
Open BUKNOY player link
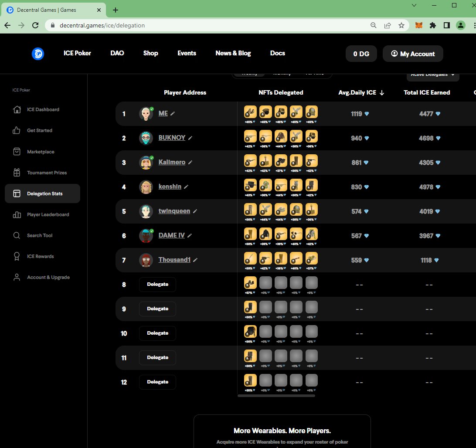pos(172,138)
